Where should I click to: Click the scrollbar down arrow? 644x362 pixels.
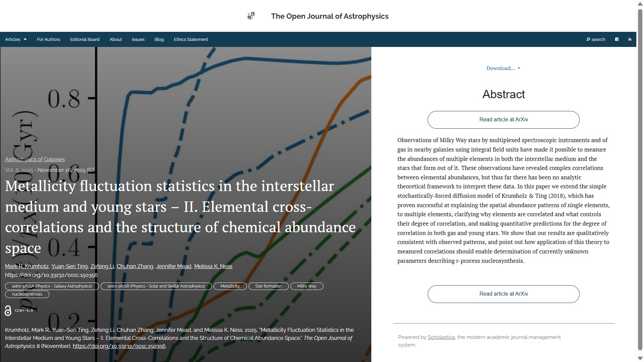pos(640,358)
